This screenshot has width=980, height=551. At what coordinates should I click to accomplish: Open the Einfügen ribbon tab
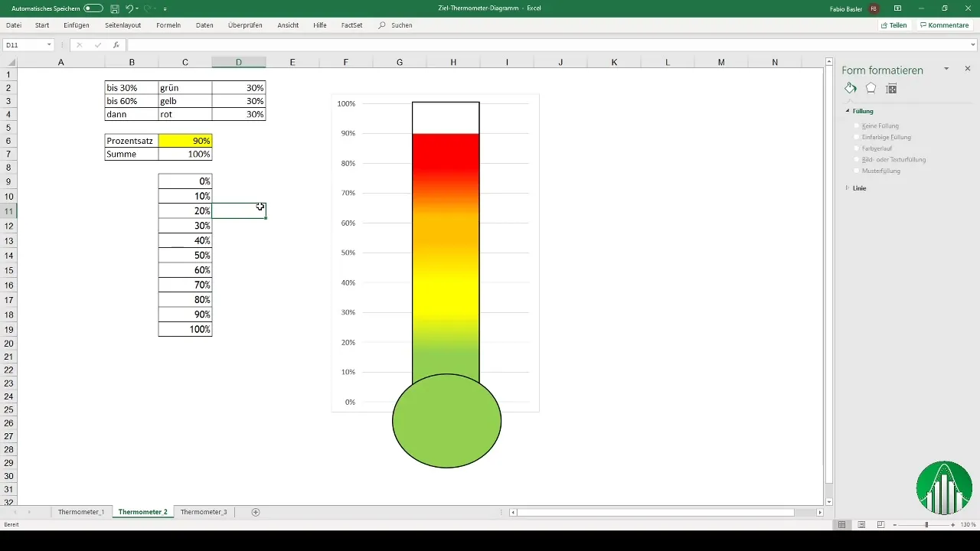77,25
